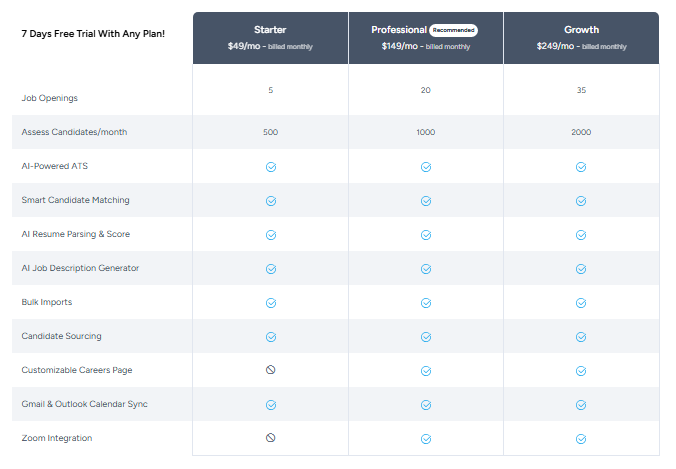Screen dimensions: 676x469
Task: Select the Starter plan header
Action: pyautogui.click(x=270, y=38)
